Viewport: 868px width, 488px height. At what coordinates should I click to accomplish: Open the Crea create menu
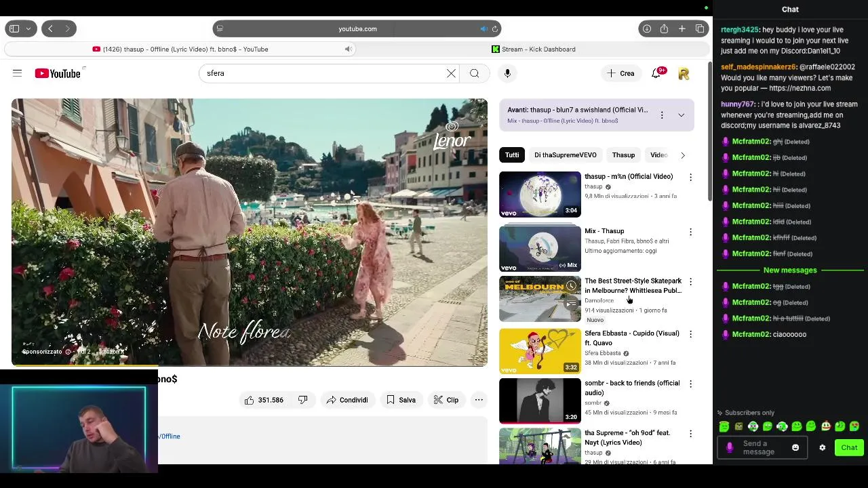(621, 73)
